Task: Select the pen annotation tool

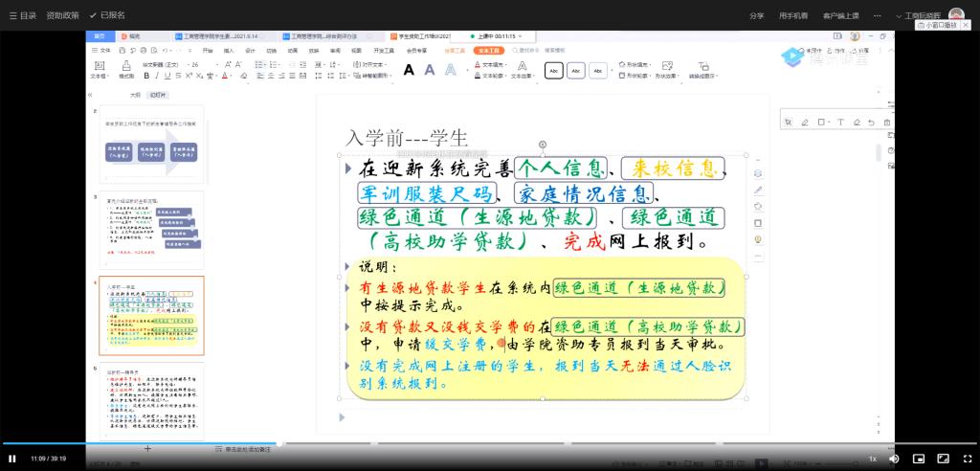Action: coord(804,123)
